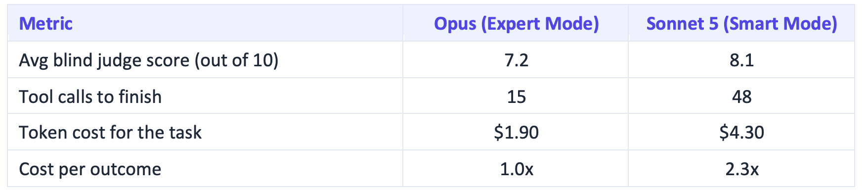
Task: Select the $4.30 token cost cell
Action: [741, 133]
